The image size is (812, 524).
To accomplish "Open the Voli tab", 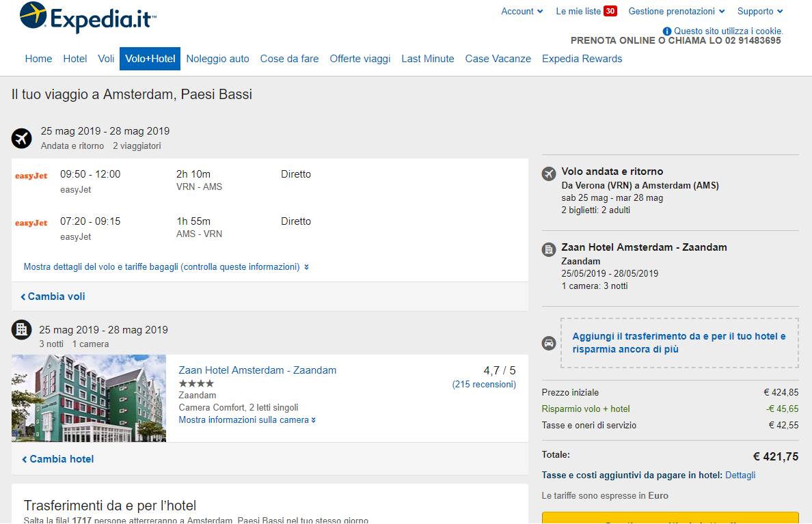I will pyautogui.click(x=106, y=59).
